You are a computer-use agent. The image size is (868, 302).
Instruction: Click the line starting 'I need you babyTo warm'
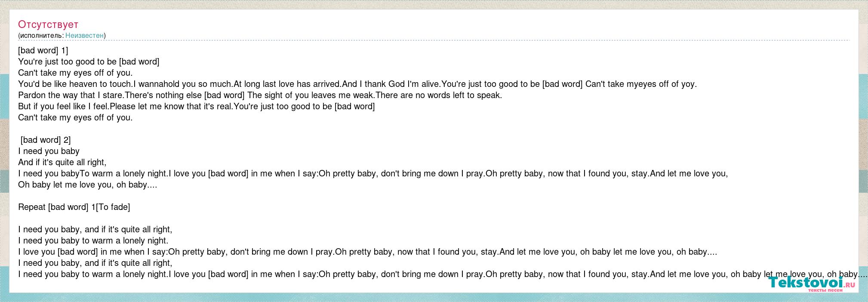coord(373,173)
